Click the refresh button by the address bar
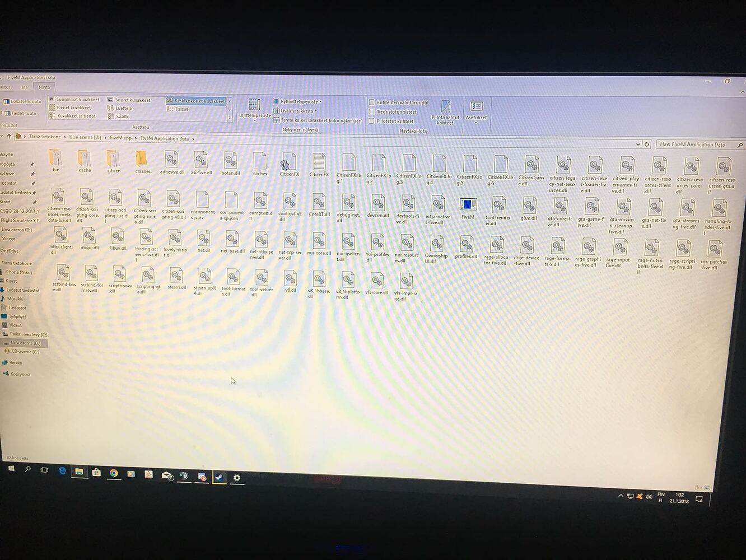 click(646, 144)
